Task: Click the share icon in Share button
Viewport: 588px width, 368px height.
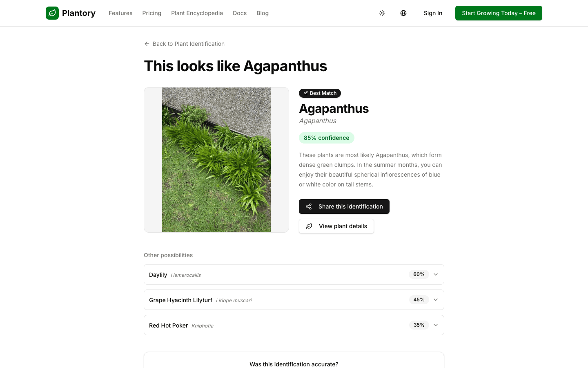Action: coord(309,206)
